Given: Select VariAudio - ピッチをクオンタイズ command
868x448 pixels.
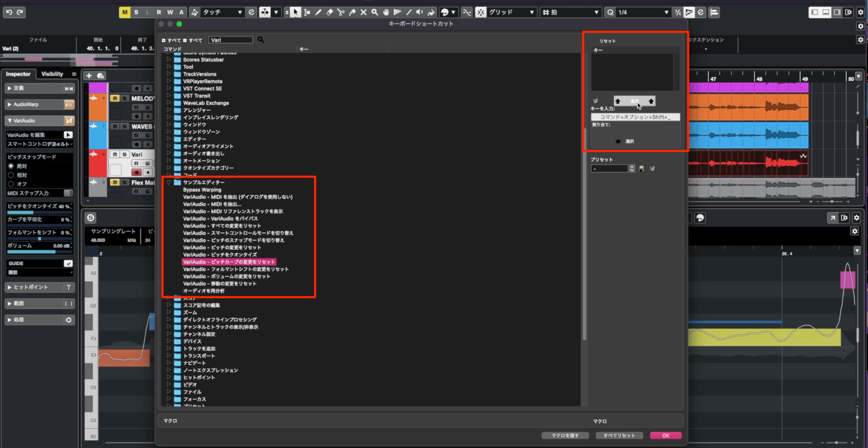Looking at the screenshot, I should click(x=220, y=255).
